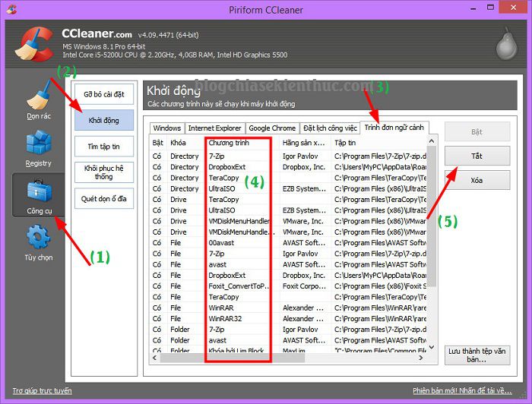Open Quét dọn ổ đĩa tool

tap(104, 199)
